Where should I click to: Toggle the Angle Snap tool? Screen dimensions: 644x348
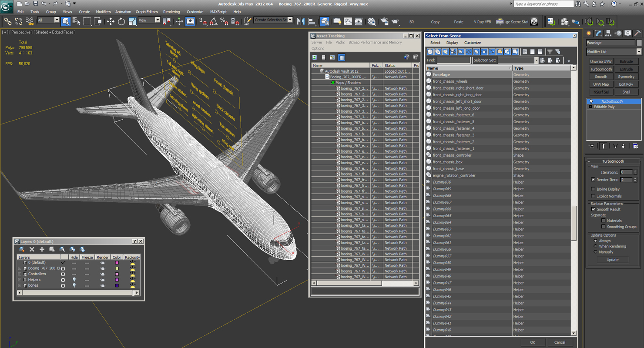point(214,21)
